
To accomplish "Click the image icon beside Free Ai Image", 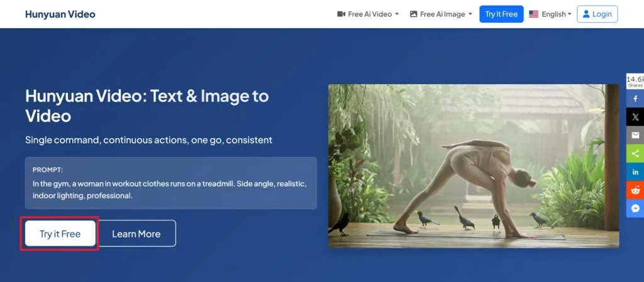I will pos(414,14).
